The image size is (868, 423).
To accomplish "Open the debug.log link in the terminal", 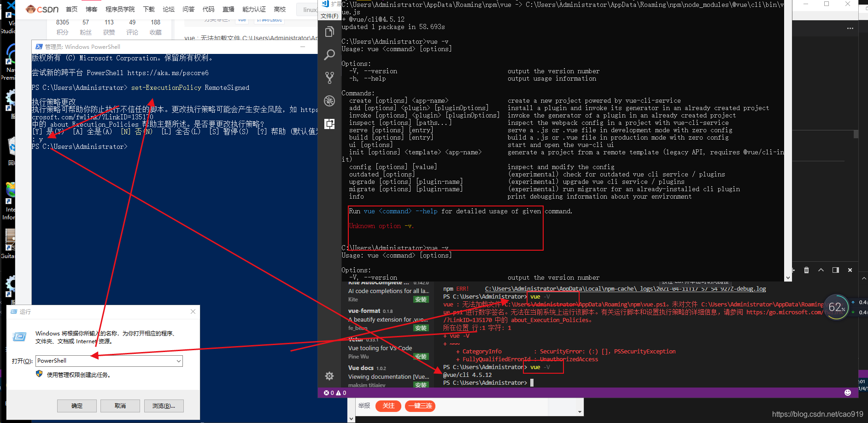I will pos(625,289).
